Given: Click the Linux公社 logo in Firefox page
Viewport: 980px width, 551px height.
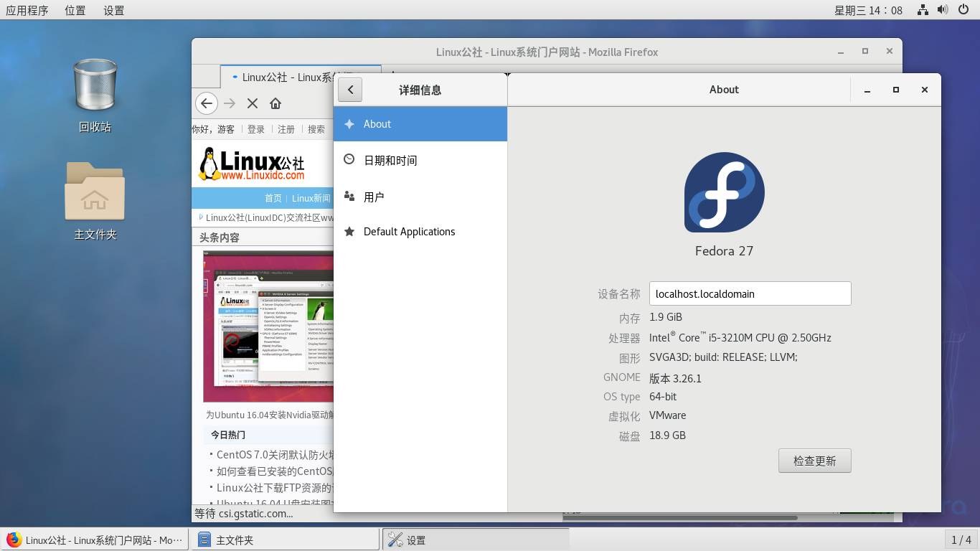Looking at the screenshot, I should 252,164.
